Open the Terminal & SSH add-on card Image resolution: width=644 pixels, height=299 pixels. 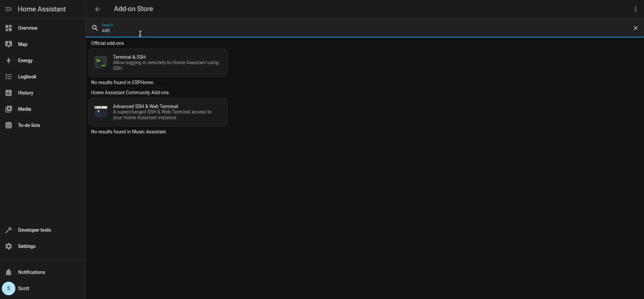click(x=158, y=63)
